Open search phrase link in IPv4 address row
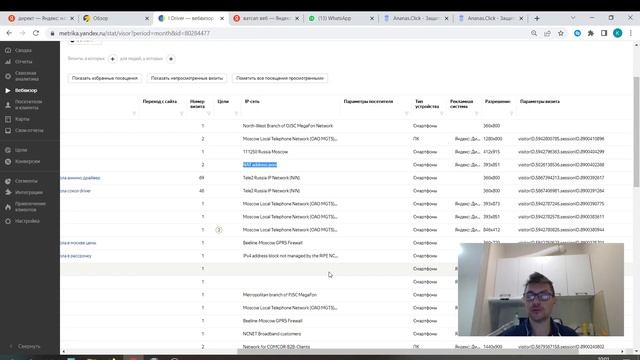This screenshot has height=360, width=640. pyautogui.click(x=76, y=256)
